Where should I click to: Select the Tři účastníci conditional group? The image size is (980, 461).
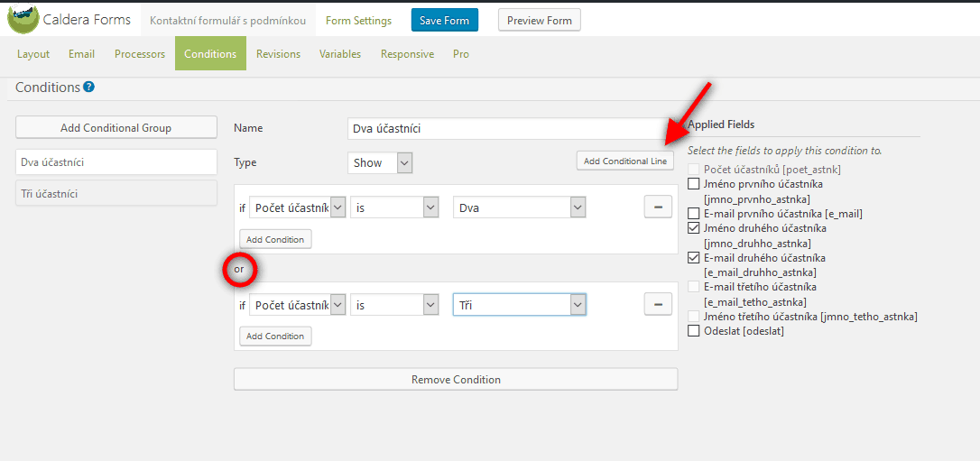click(x=116, y=193)
